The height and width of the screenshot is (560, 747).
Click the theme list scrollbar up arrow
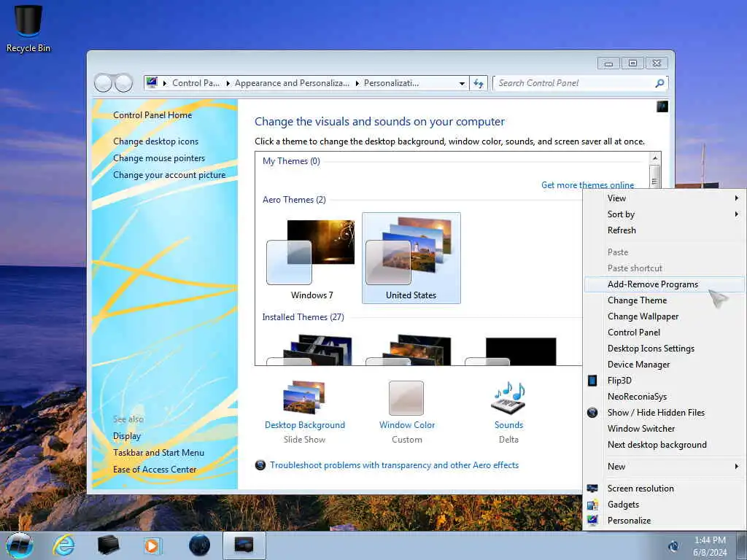(x=655, y=158)
